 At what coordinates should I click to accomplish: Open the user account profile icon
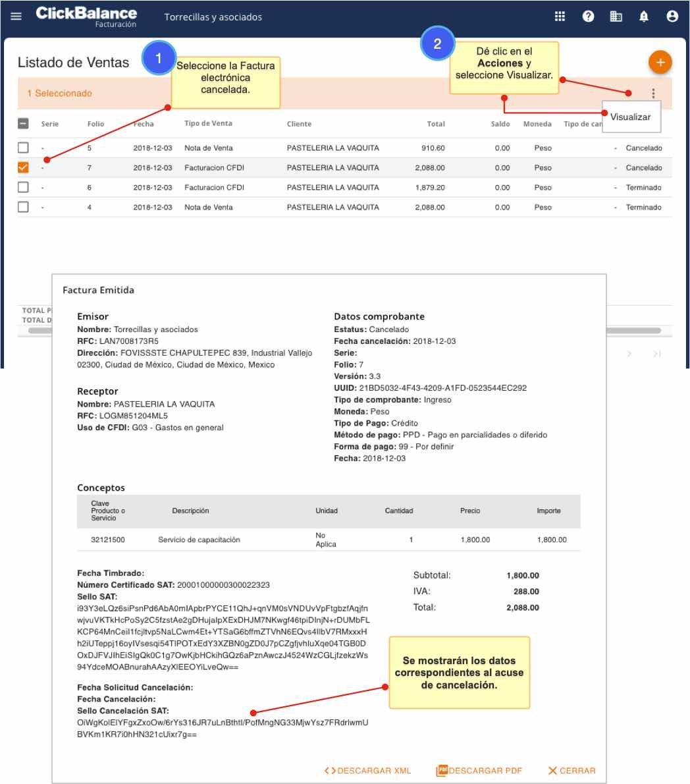point(672,16)
